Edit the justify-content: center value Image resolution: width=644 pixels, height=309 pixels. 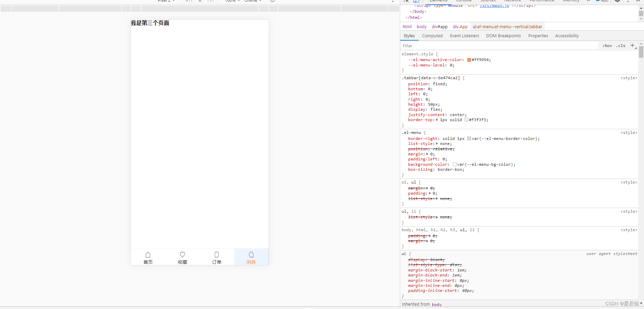457,115
